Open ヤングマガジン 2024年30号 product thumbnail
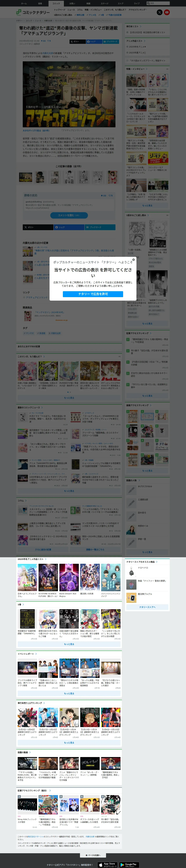The width and height of the screenshot is (186, 868). coord(27,316)
